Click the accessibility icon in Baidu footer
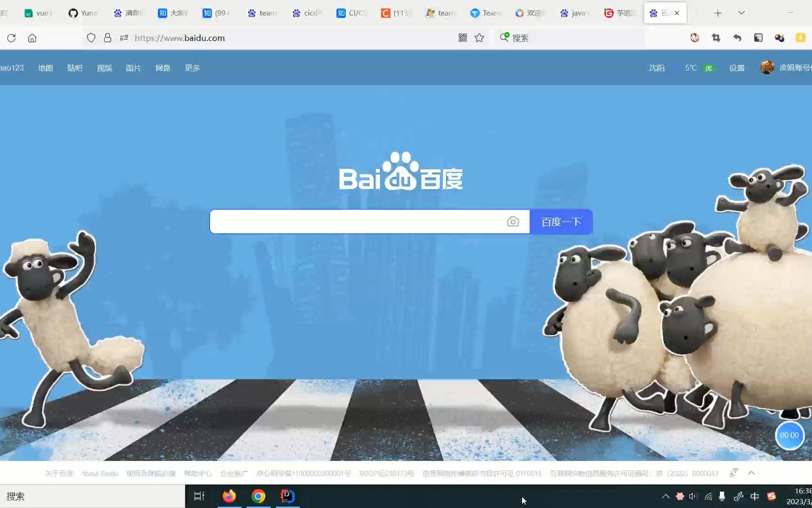This screenshot has width=812, height=508. pyautogui.click(x=734, y=473)
